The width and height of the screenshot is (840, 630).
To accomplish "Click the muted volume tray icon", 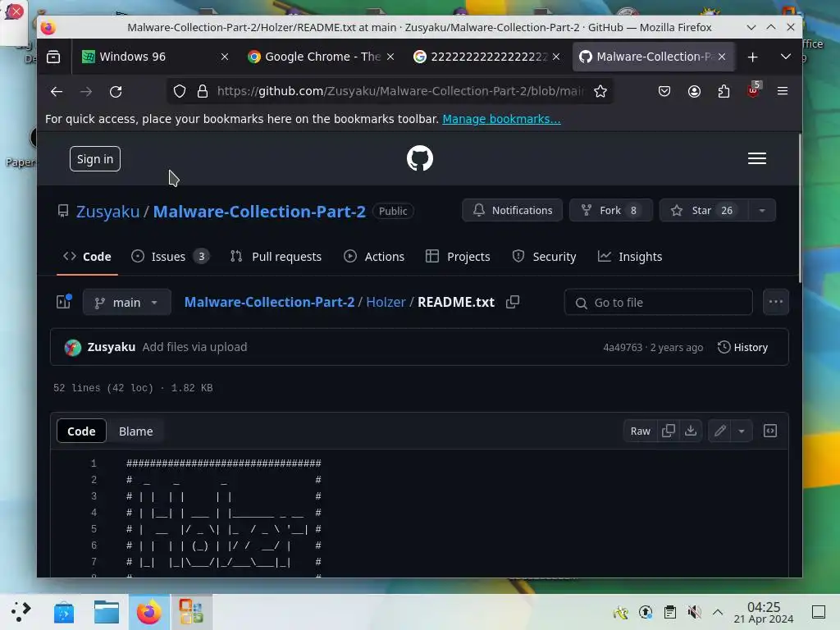I will coord(694,612).
